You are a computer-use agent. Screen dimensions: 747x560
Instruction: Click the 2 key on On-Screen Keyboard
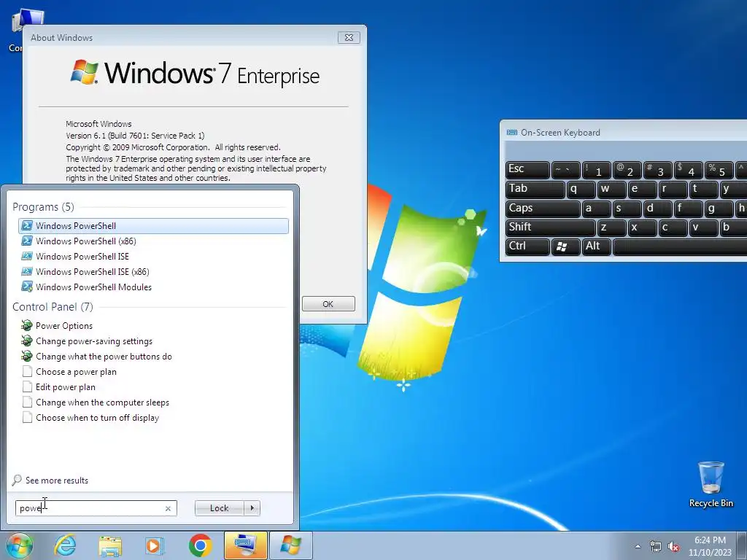[627, 169]
